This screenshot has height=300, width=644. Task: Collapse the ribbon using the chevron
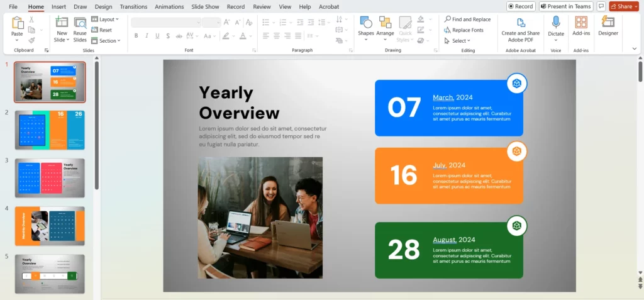pos(635,48)
